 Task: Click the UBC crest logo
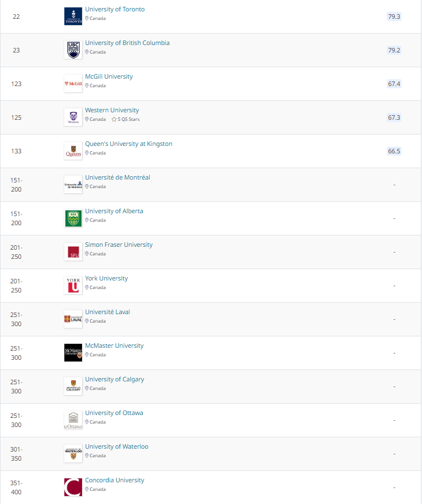coord(73,50)
